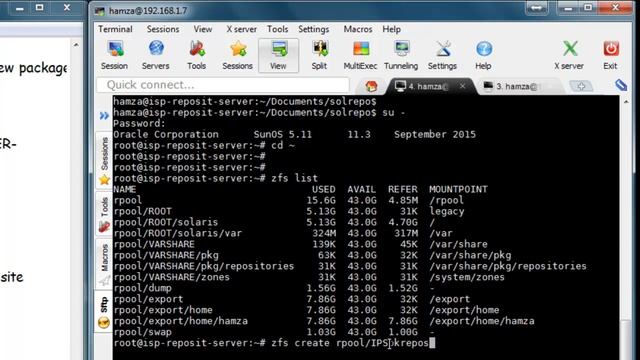Image resolution: width=640 pixels, height=360 pixels.
Task: Open the Macros menu
Action: point(358,29)
